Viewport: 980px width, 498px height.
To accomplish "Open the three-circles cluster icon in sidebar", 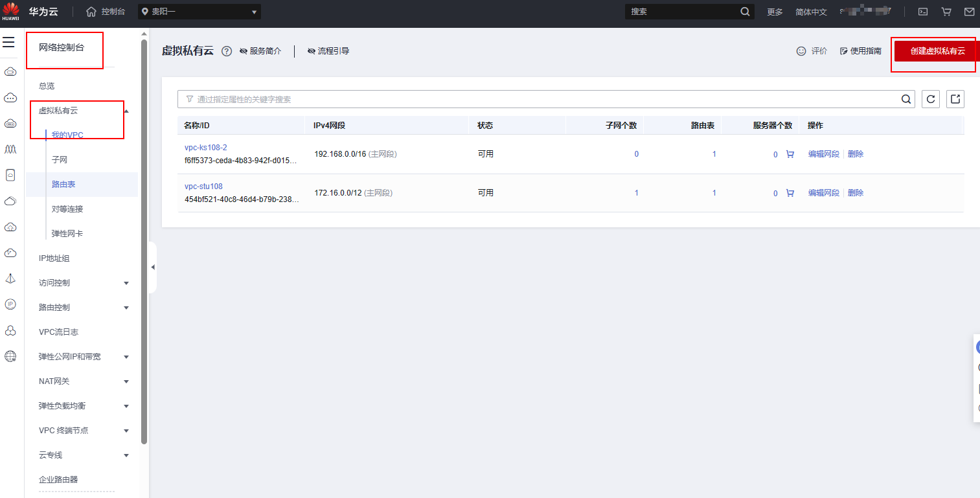I will (10, 330).
